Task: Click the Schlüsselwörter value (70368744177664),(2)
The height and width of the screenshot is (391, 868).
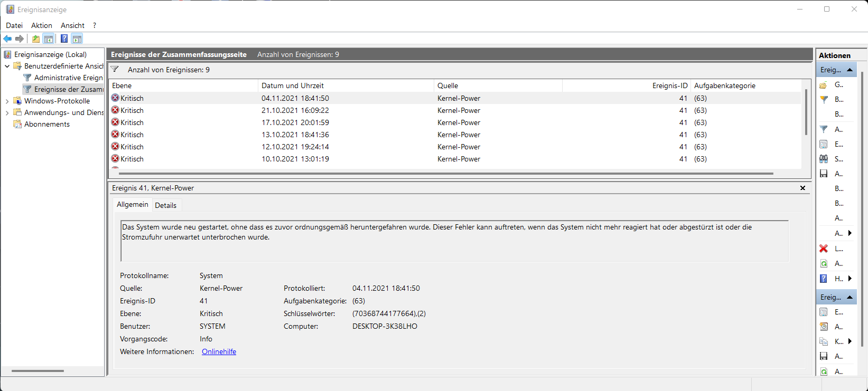Action: (389, 313)
